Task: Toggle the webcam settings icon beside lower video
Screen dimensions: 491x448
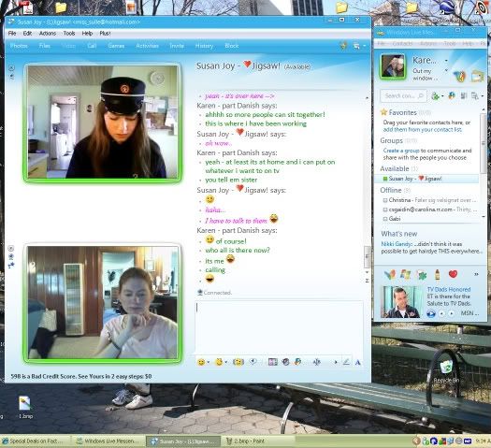Action: (11, 256)
